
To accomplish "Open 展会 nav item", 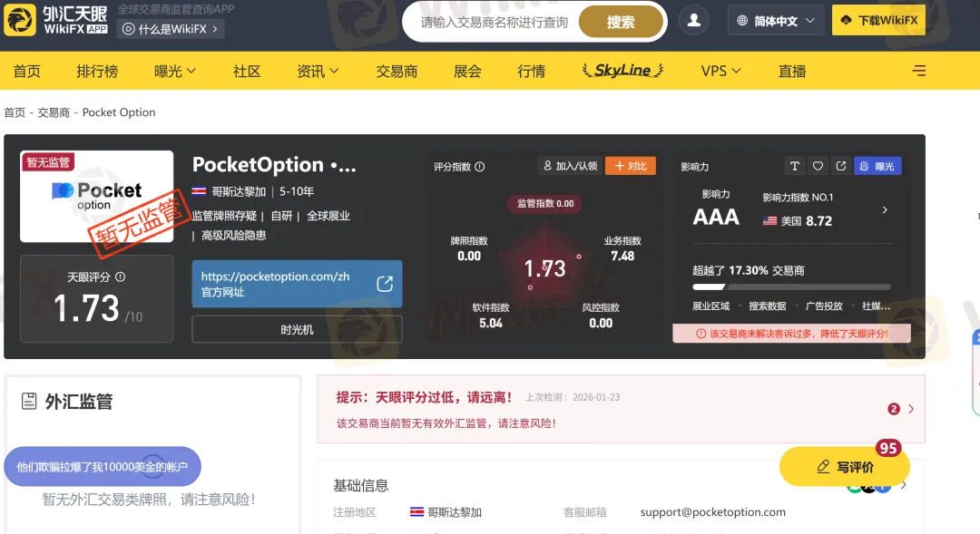I will tap(467, 72).
